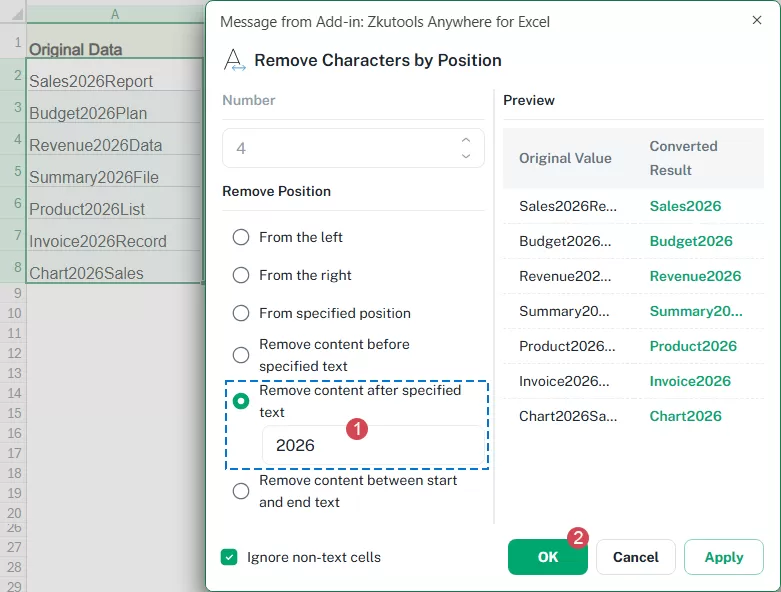
Task: Click the Converted Result column header
Action: point(683,158)
